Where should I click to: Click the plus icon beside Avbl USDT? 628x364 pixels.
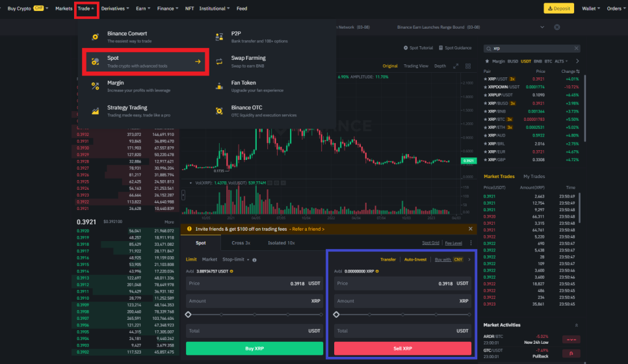[x=231, y=271]
